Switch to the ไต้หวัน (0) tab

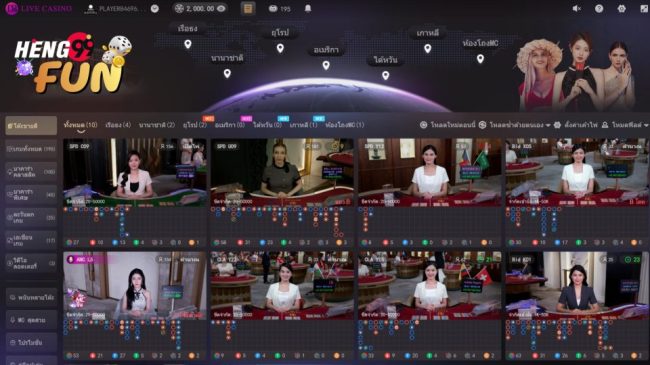[x=267, y=125]
